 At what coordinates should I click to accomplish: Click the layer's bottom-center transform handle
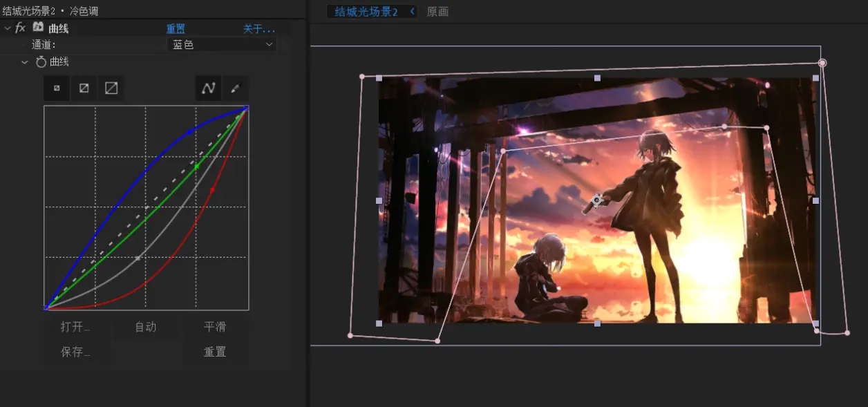(x=597, y=323)
